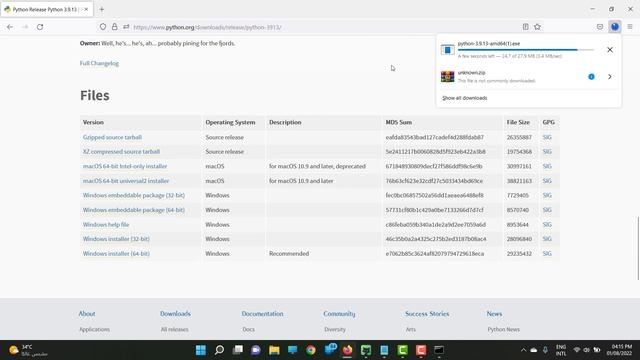Screen dimensions: 640x360
Task: Bookmark this page with the star
Action: 537,27
